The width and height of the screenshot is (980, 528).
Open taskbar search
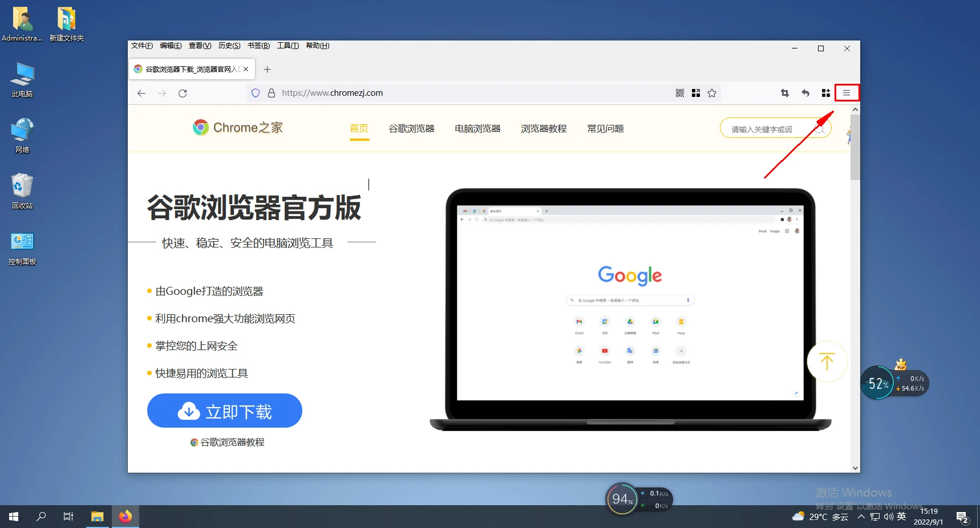pos(41,517)
